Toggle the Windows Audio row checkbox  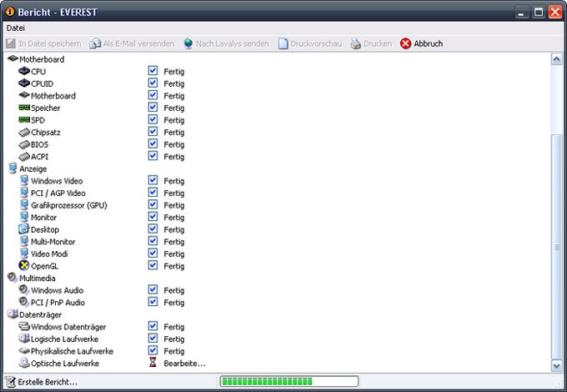pyautogui.click(x=153, y=289)
